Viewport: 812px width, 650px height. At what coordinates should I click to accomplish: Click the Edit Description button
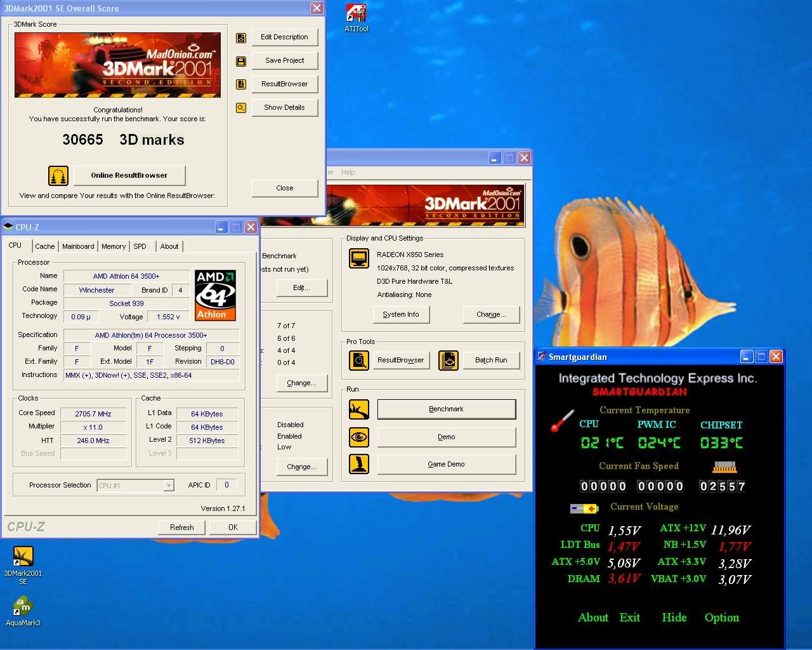click(284, 37)
